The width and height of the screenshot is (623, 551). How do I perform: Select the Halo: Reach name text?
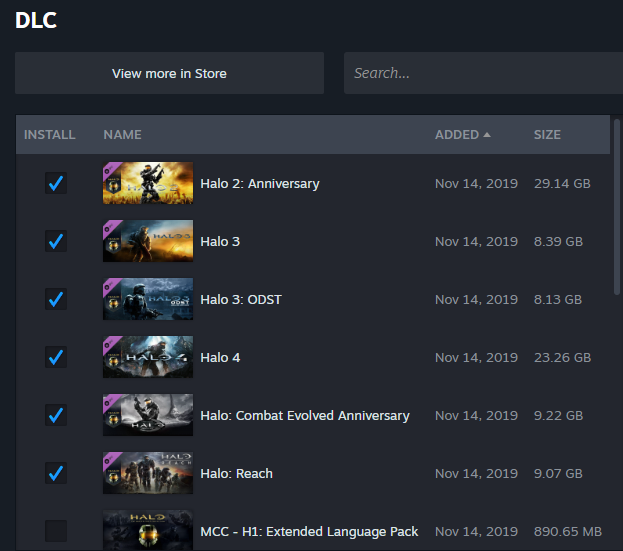[x=236, y=474]
